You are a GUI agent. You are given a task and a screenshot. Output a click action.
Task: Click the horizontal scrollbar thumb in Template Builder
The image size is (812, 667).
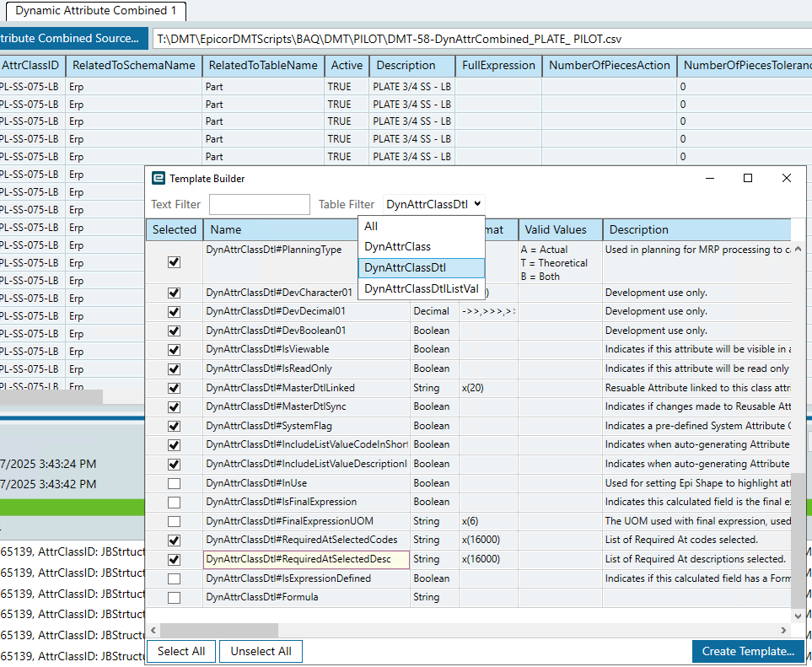pyautogui.click(x=218, y=630)
